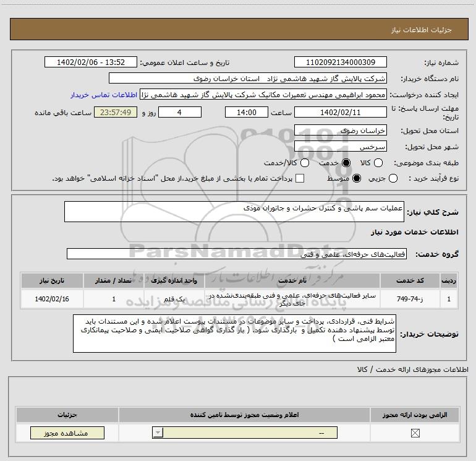Image resolution: width=476 pixels, height=461 pixels.
Task: Click the نام خدمت column header
Action: (292, 280)
